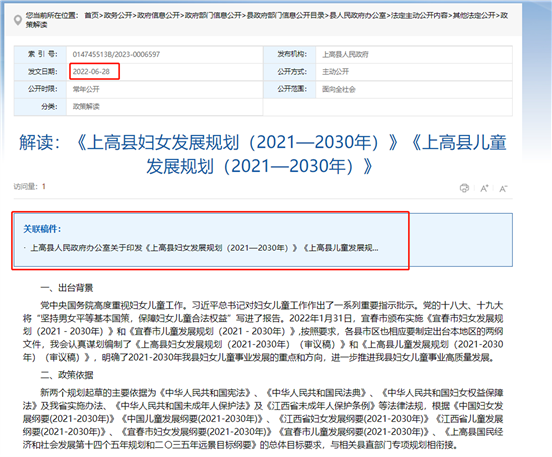The width and height of the screenshot is (552, 457).
Task: Open 县人民政府办公室 breadcrumb link
Action: pyautogui.click(x=358, y=15)
